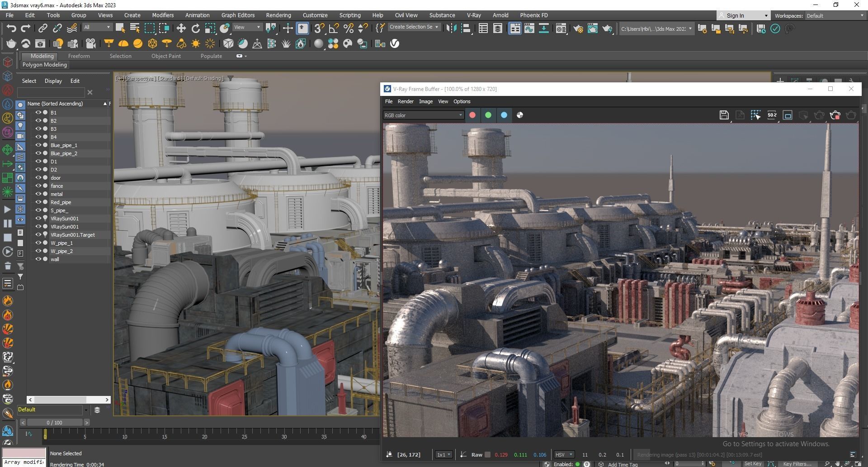Open the RGB color channel dropdown

click(x=423, y=115)
